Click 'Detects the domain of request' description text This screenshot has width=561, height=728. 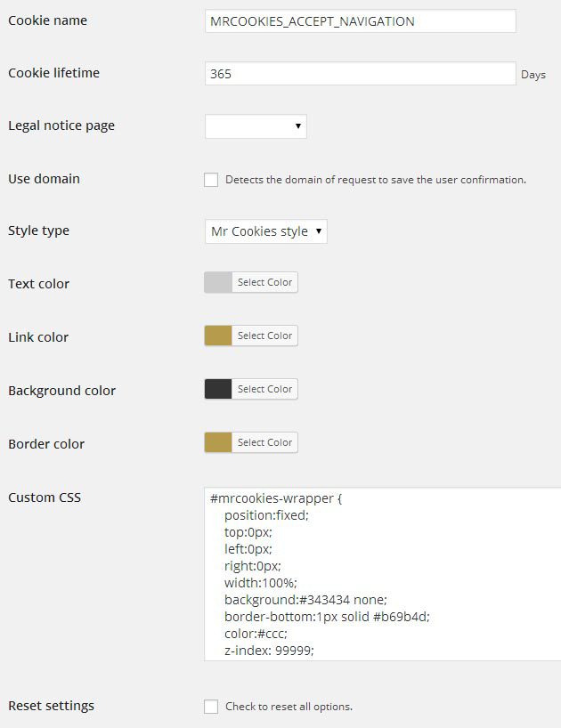tap(376, 180)
